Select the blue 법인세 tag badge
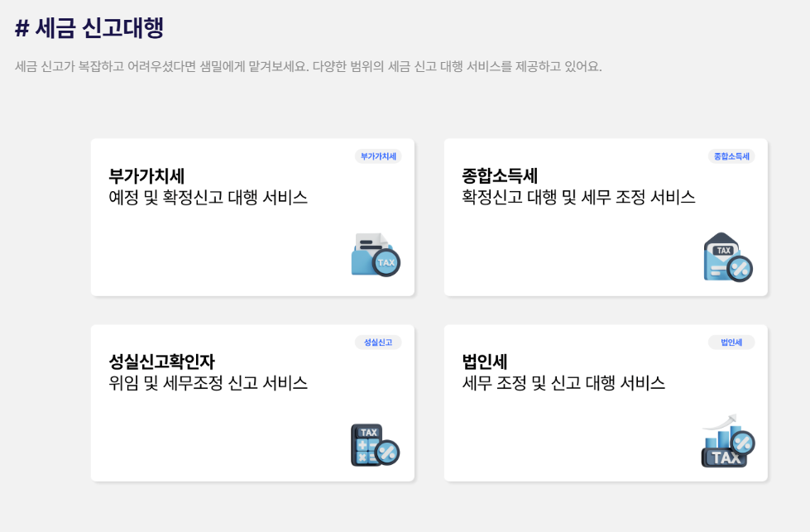Viewport: 810px width, 532px height. tap(731, 343)
